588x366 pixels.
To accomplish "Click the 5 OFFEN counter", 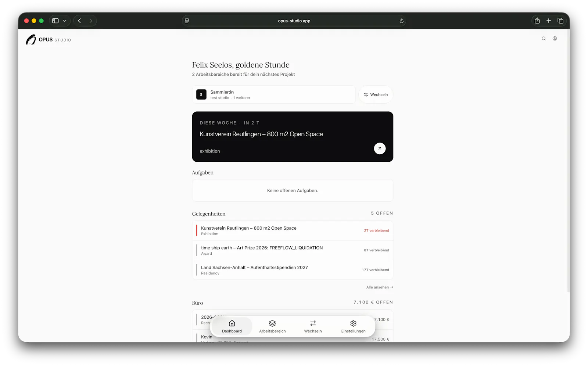I will (382, 213).
